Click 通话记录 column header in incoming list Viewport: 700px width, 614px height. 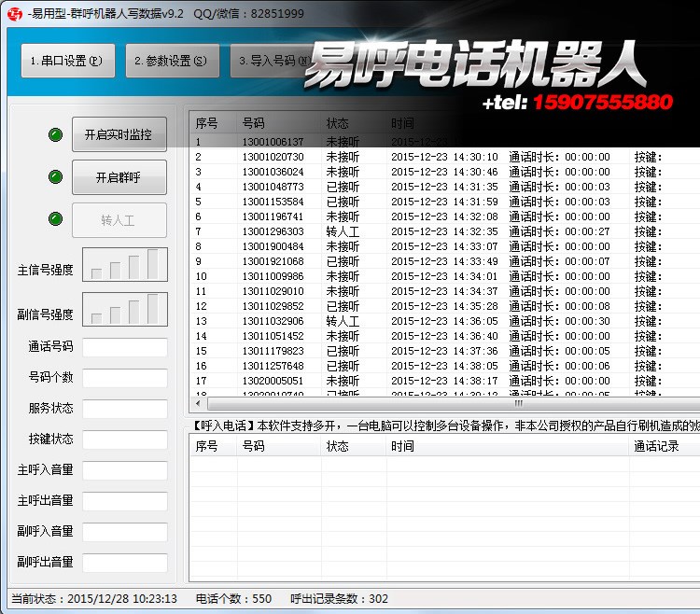tap(656, 447)
